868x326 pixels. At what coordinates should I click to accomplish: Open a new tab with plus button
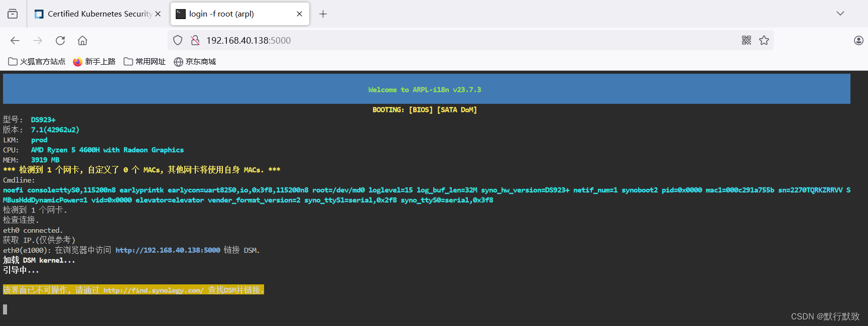(323, 14)
